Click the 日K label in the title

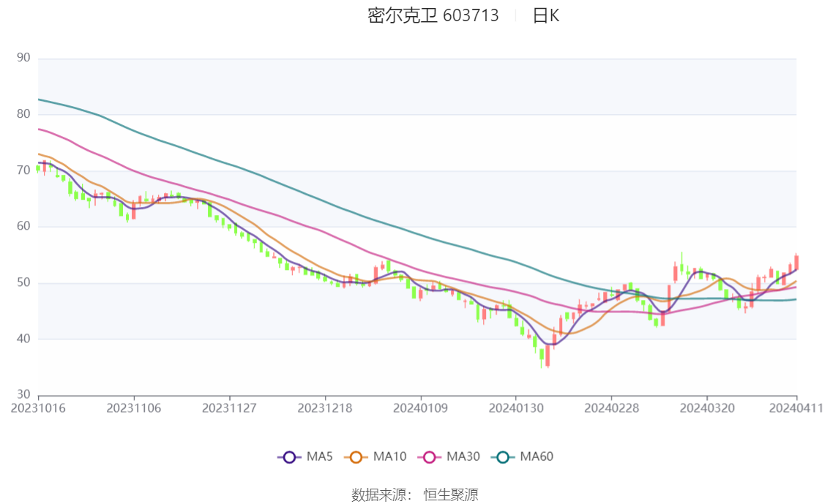(546, 15)
